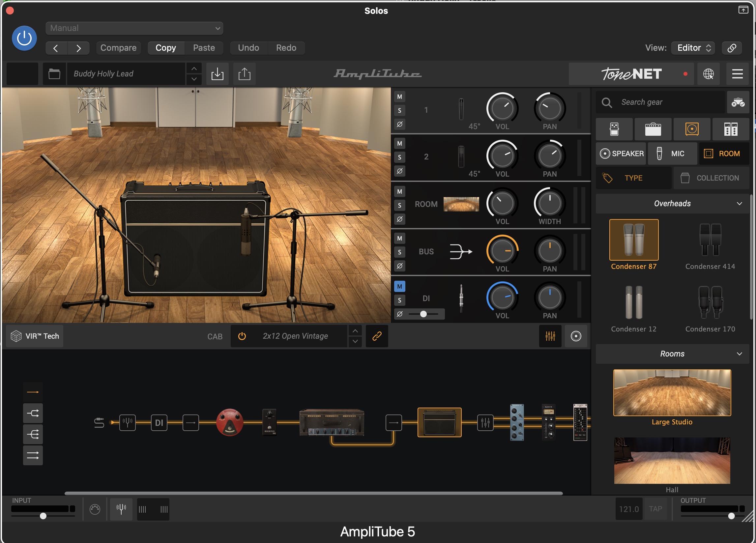
Task: Select the three-way split routing icon
Action: tap(33, 434)
